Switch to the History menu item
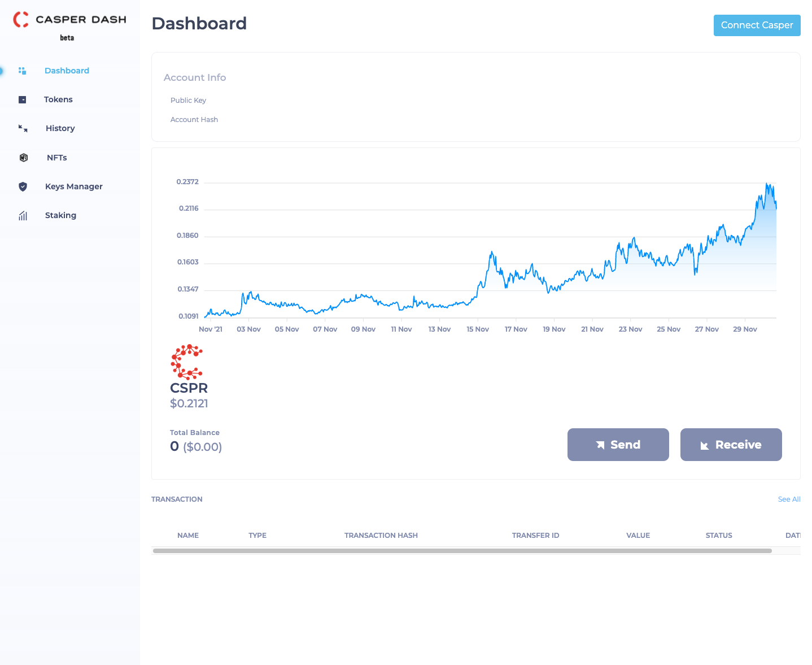The height and width of the screenshot is (665, 812). 60,128
